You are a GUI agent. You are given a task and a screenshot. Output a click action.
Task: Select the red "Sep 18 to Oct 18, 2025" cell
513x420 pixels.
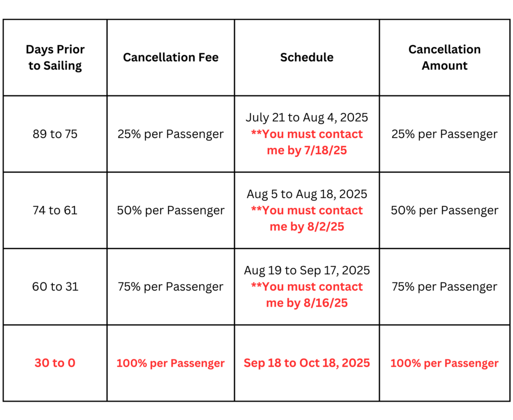307,363
